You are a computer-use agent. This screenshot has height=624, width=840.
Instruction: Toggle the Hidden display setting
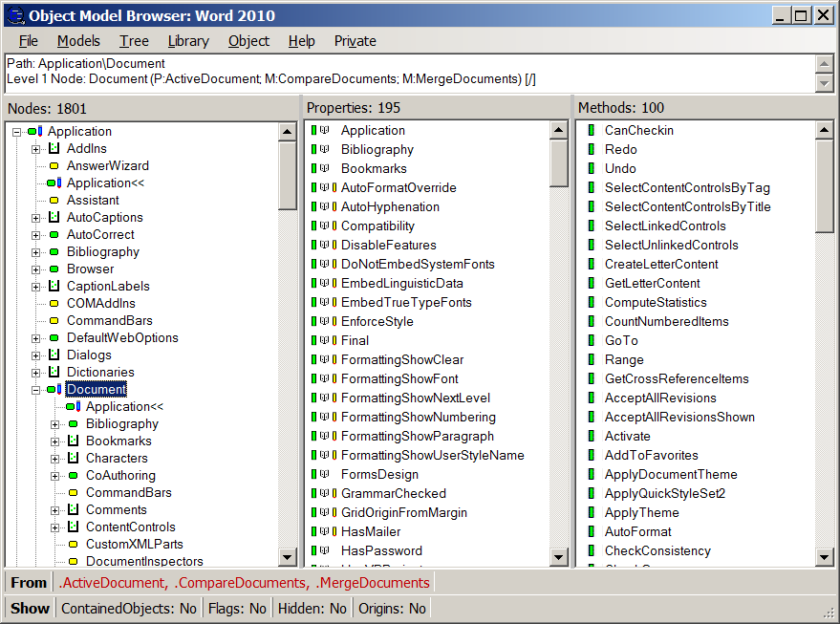(x=312, y=609)
